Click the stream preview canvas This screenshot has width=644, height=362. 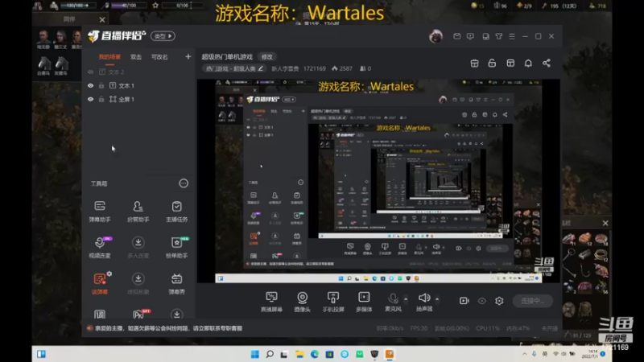[378, 181]
